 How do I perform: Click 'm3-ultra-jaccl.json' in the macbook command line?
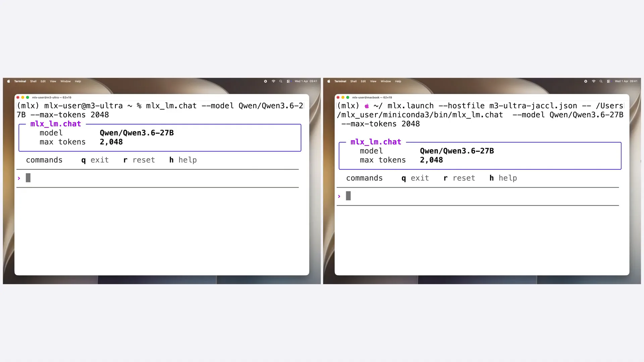[533, 106]
